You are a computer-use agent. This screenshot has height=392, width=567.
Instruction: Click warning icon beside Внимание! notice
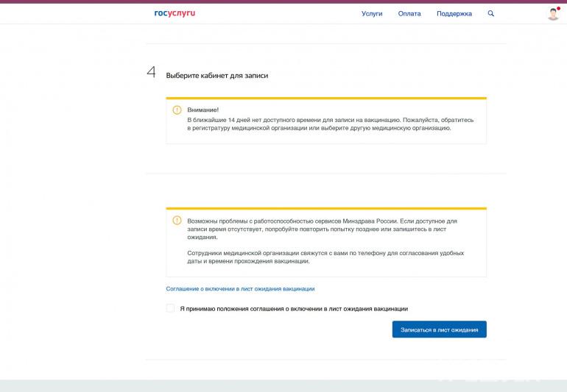click(177, 110)
